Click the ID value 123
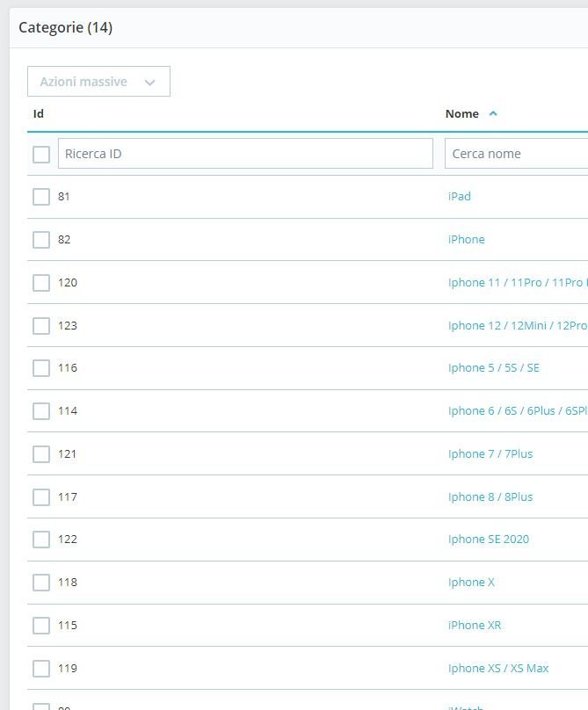 pyautogui.click(x=68, y=326)
